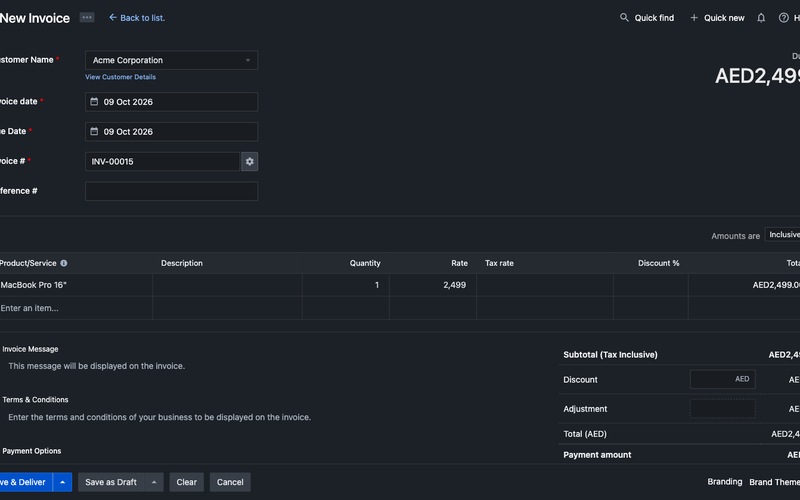Go back via Back to list link
The height and width of the screenshot is (500, 800).
pos(137,18)
